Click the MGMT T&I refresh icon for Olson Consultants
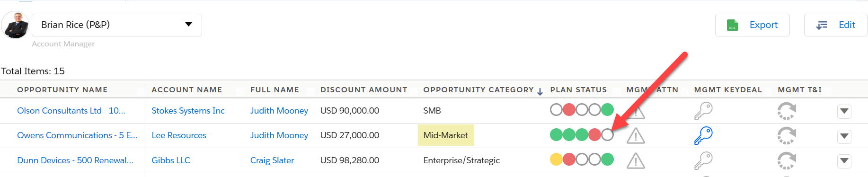 [787, 111]
